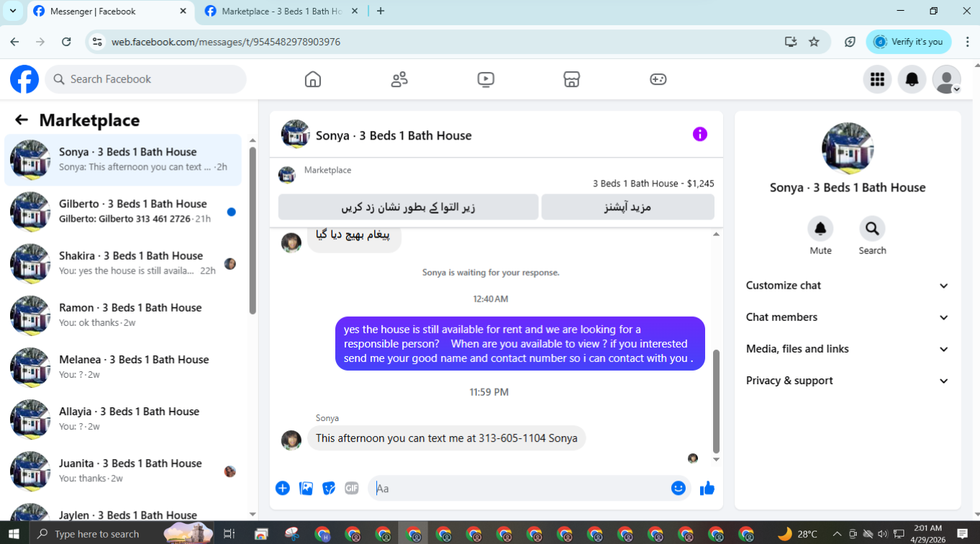This screenshot has height=544, width=980.
Task: Open Gilberto's 3 Beds 1 Bath conversation
Action: point(124,212)
